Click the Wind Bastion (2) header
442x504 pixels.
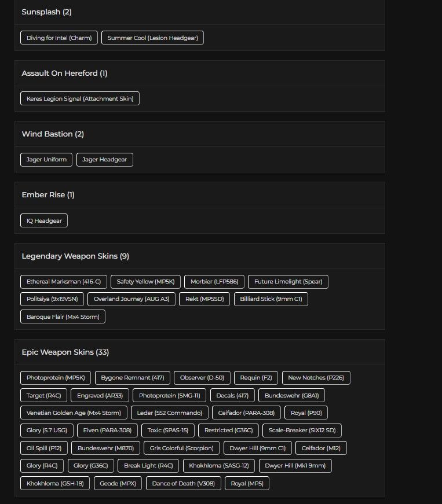(53, 134)
